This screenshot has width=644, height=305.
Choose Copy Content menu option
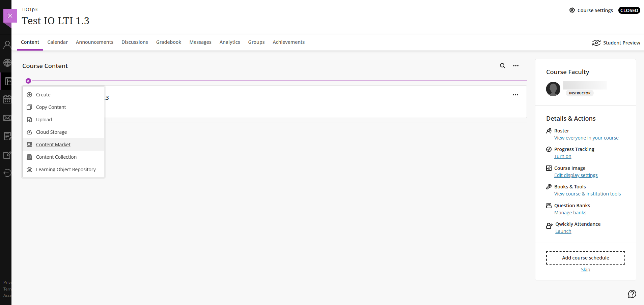[x=63, y=107]
